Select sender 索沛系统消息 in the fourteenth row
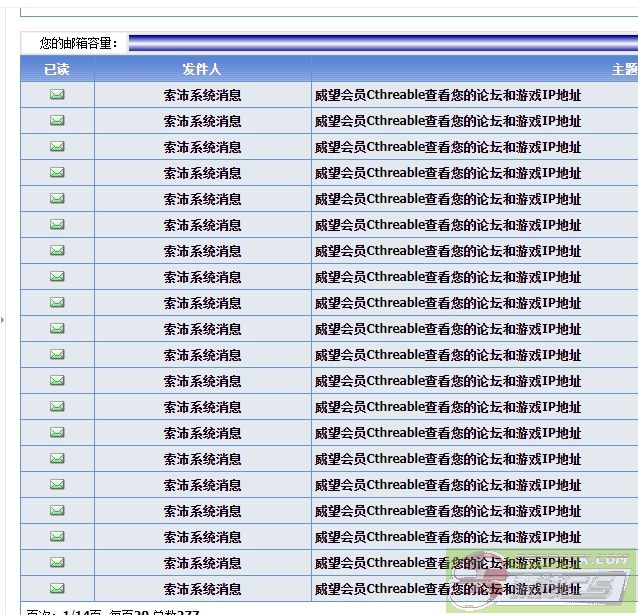The width and height of the screenshot is (638, 615). click(202, 433)
